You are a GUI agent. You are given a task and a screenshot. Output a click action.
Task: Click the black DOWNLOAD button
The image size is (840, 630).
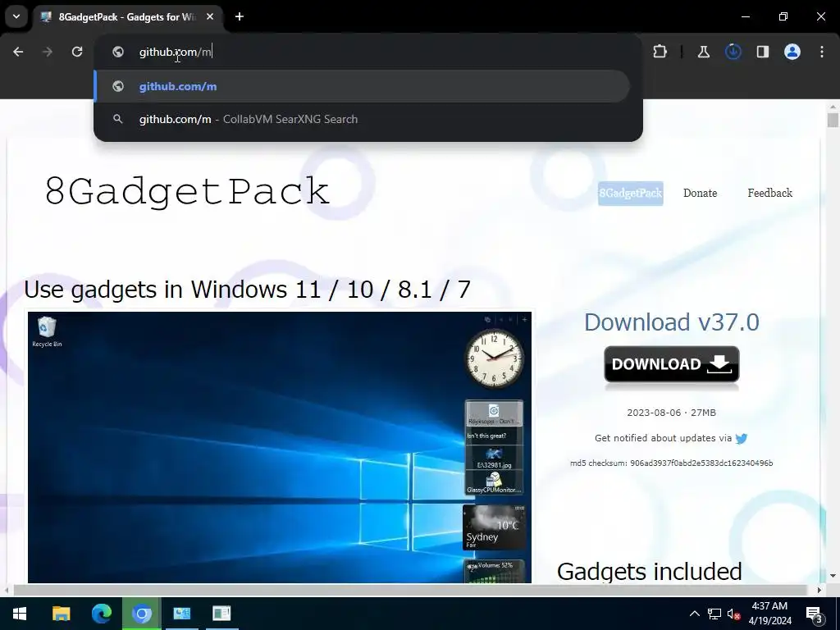pos(672,364)
